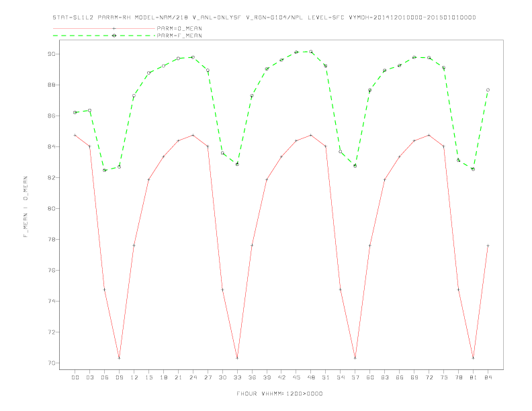
Task: Click the y-axis tick label 82
Action: (x=52, y=177)
